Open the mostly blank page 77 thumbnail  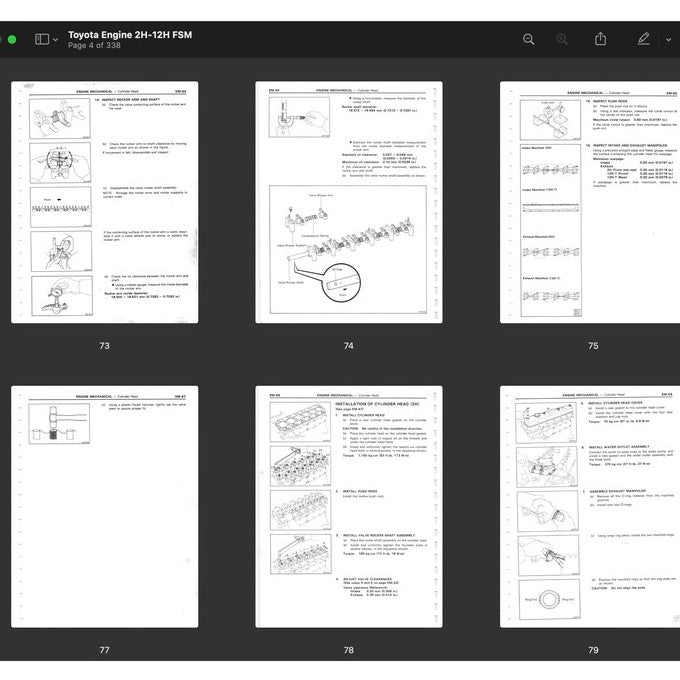pos(104,507)
